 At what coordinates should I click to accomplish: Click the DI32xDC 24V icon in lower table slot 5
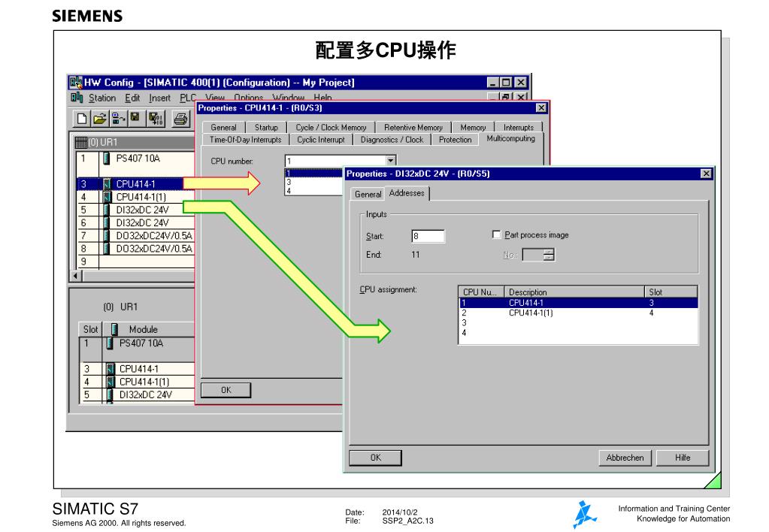110,394
